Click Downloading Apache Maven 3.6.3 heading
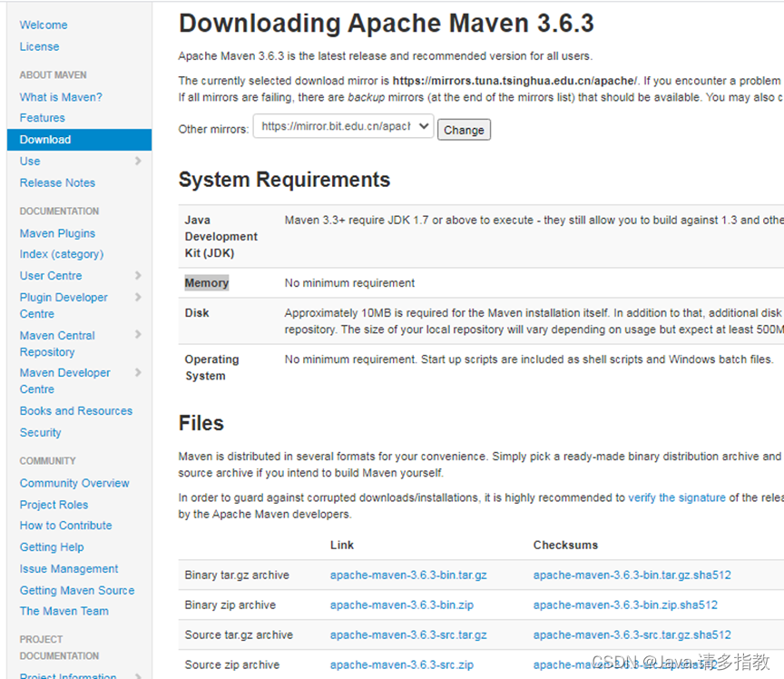The height and width of the screenshot is (679, 784). (x=387, y=23)
